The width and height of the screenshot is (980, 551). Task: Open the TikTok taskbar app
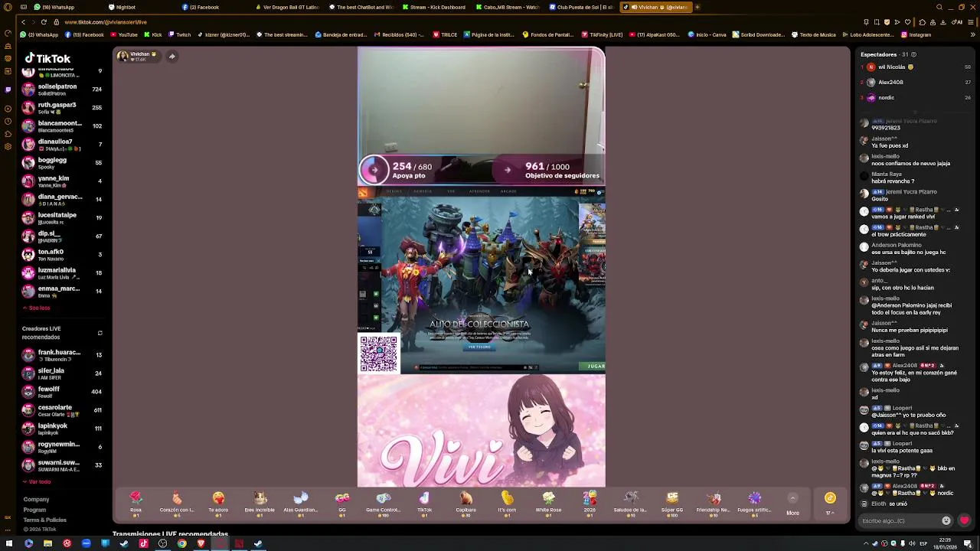click(x=143, y=543)
